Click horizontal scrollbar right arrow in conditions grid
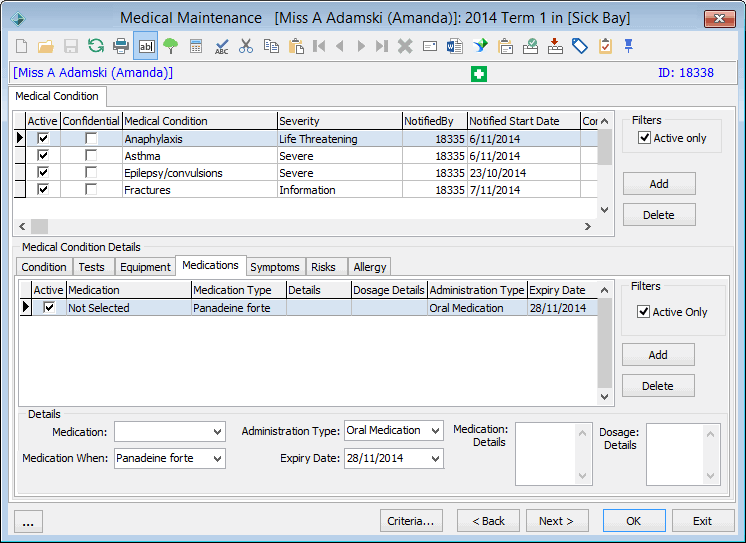 (588, 227)
